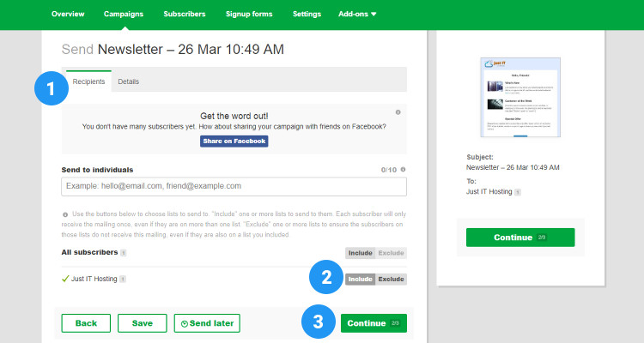Open the Overview page
The image size is (644, 343).
click(68, 14)
